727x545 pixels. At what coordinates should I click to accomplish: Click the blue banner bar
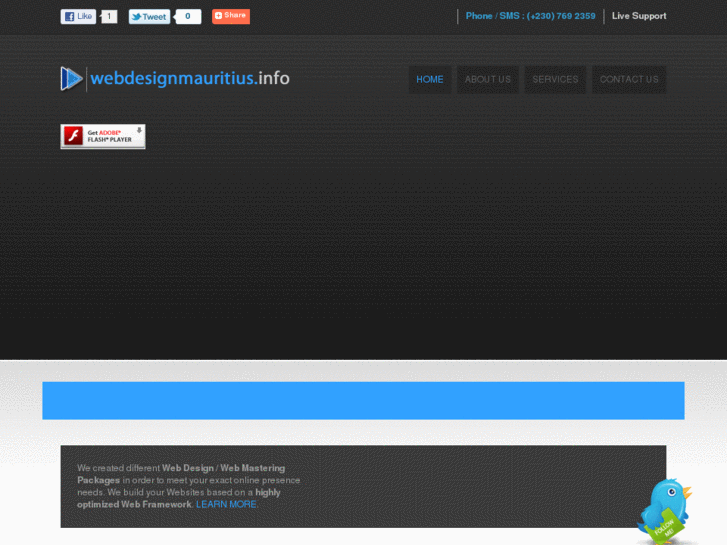(x=364, y=401)
